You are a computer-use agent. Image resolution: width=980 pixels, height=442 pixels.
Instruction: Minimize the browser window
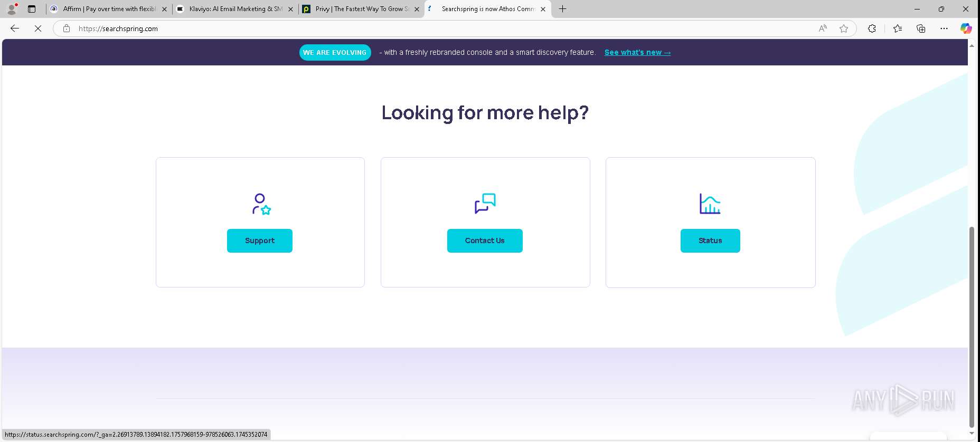click(917, 9)
